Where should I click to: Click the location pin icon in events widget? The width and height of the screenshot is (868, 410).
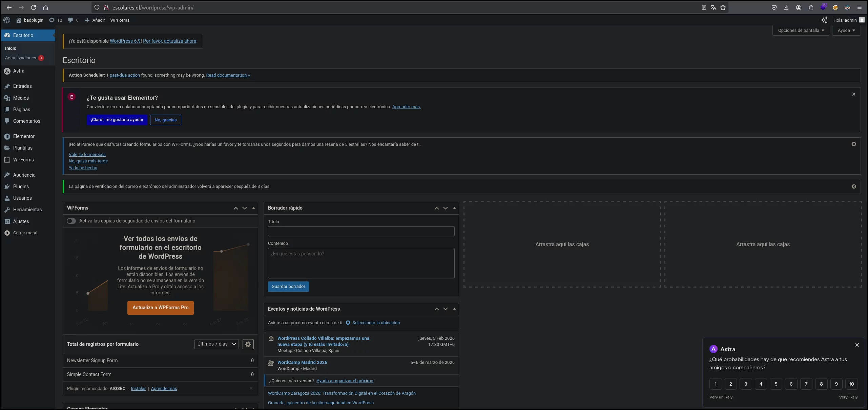348,323
